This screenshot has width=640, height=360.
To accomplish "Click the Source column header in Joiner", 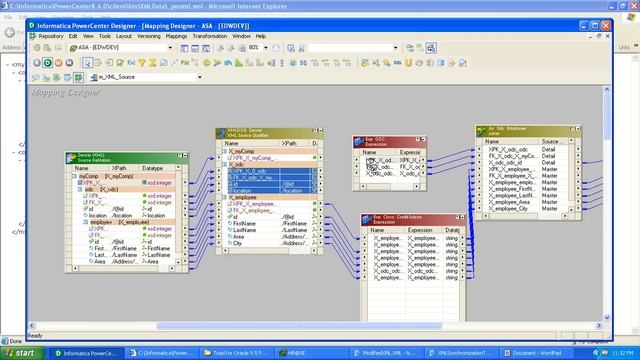I will pos(554,141).
